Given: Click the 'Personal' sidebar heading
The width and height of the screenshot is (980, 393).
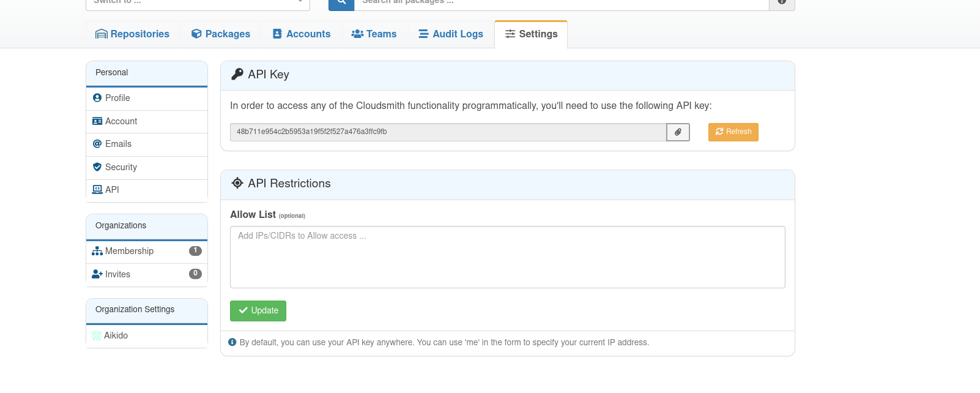Looking at the screenshot, I should (112, 73).
